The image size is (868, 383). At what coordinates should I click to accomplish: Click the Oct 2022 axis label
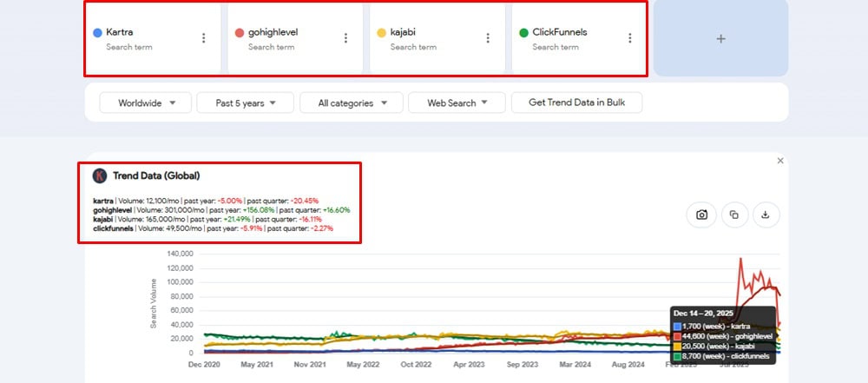[x=416, y=365]
